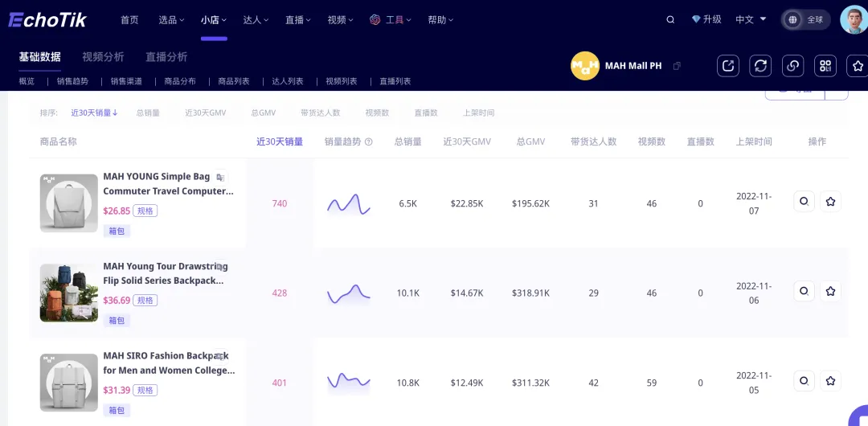Screen dimensions: 868x426
Task: Open search detail for MAH SIRO Fashion Backpack
Action: click(x=804, y=380)
